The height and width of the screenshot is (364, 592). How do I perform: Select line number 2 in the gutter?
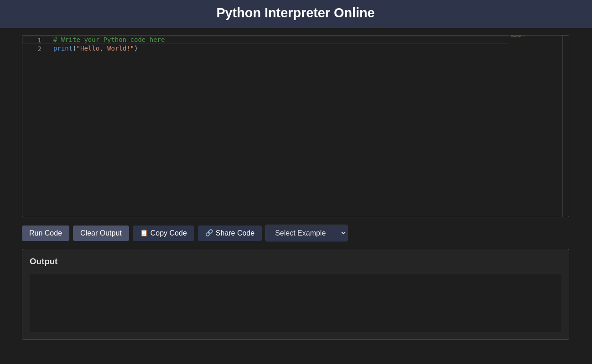pos(39,49)
